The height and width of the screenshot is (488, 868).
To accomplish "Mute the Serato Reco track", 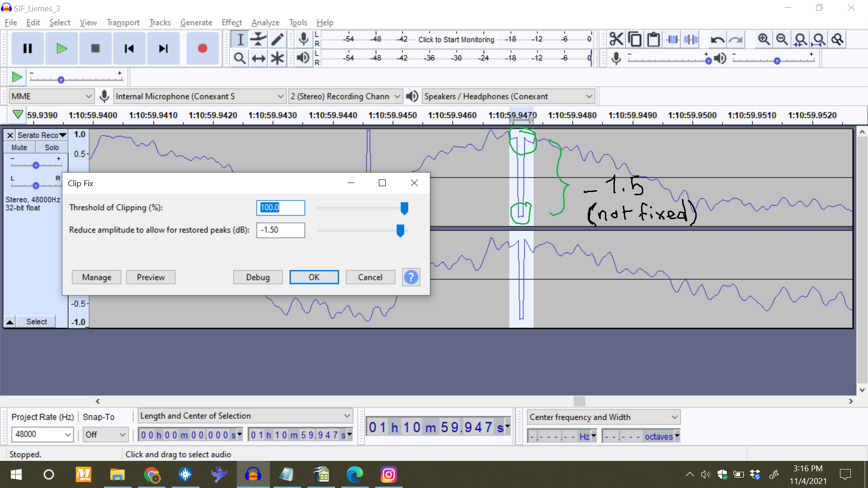I will (19, 147).
